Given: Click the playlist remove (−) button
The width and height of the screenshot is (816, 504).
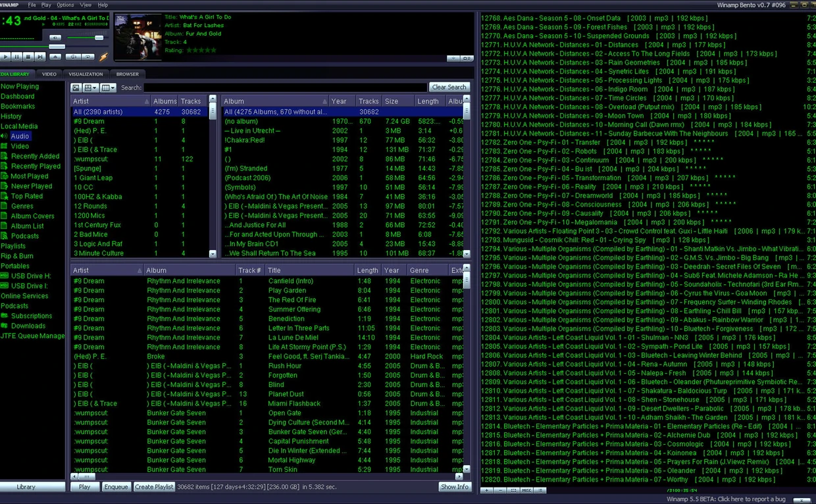Looking at the screenshot, I should click(500, 490).
